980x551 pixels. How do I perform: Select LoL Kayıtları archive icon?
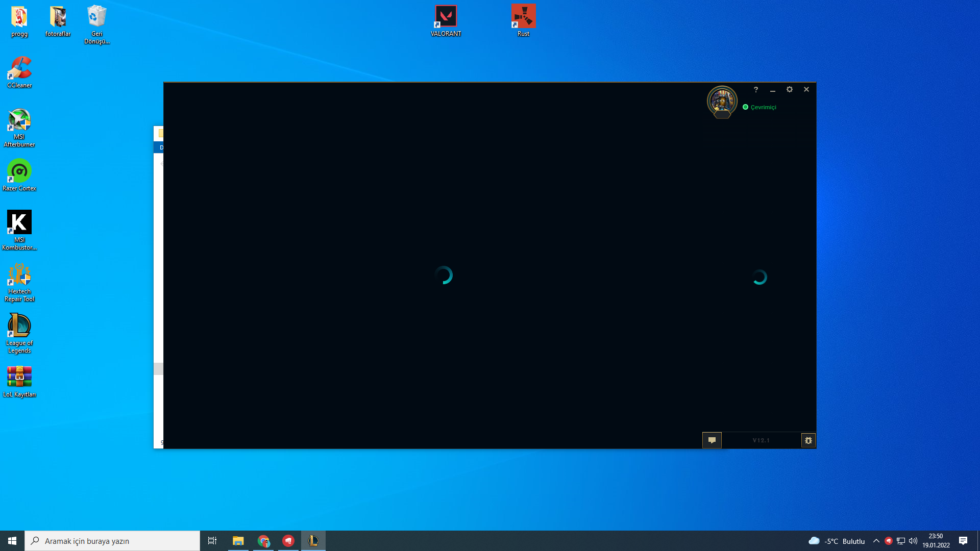click(19, 381)
